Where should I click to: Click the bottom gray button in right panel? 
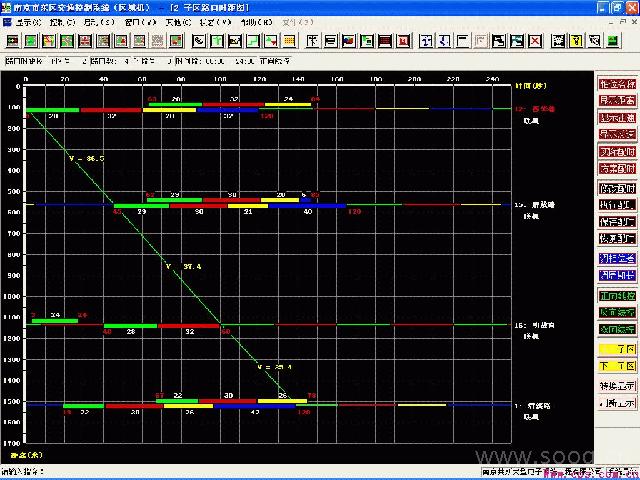[616, 402]
